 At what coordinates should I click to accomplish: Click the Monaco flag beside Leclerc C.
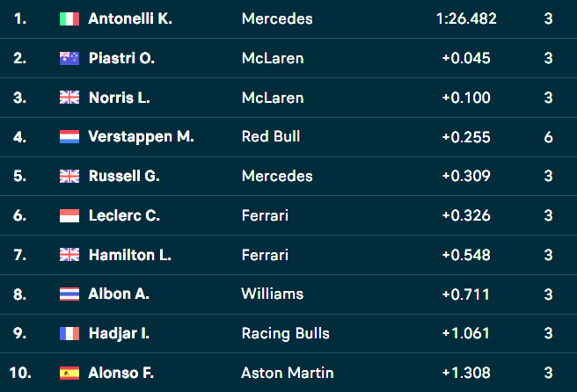pyautogui.click(x=69, y=215)
